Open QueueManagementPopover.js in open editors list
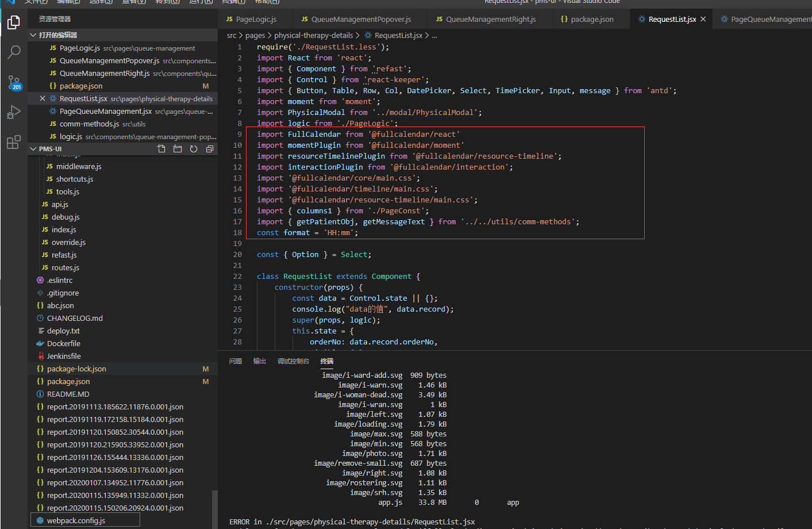 [x=122, y=61]
